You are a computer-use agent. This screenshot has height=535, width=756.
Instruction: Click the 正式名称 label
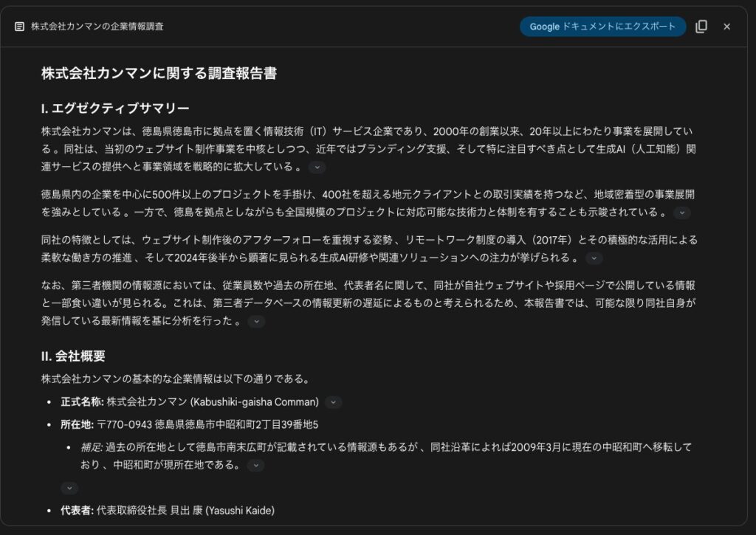coord(83,402)
